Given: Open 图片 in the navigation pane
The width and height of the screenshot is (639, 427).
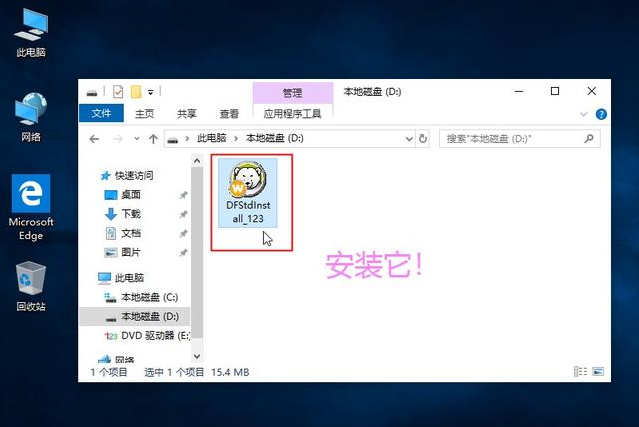Looking at the screenshot, I should tap(123, 252).
